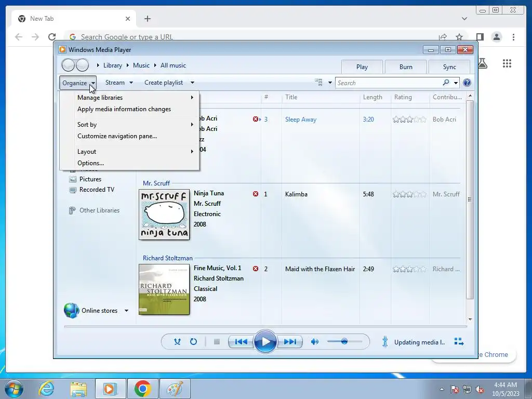532x399 pixels.
Task: Open the Online stores dropdown arrow
Action: click(126, 311)
